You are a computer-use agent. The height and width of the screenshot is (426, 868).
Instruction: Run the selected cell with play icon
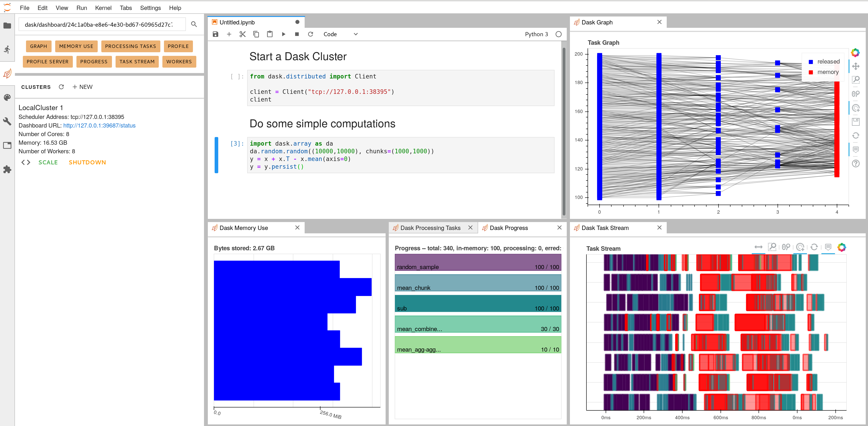pos(283,34)
